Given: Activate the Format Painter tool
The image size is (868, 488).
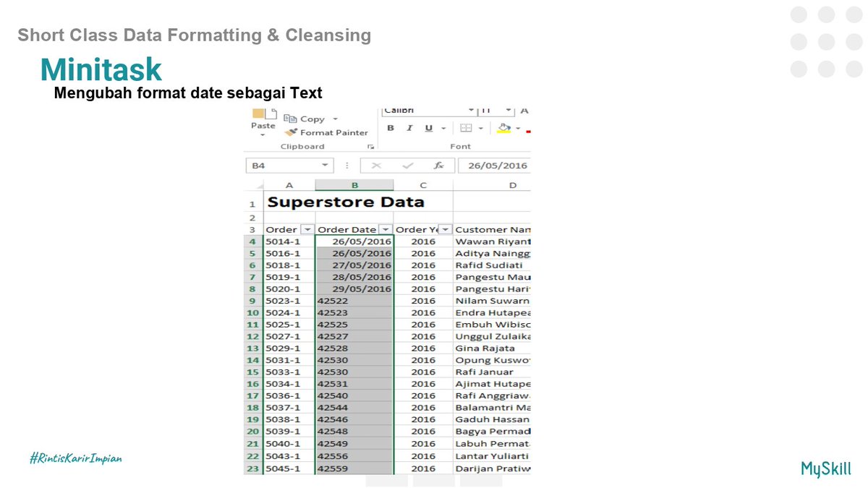Looking at the screenshot, I should coord(326,133).
